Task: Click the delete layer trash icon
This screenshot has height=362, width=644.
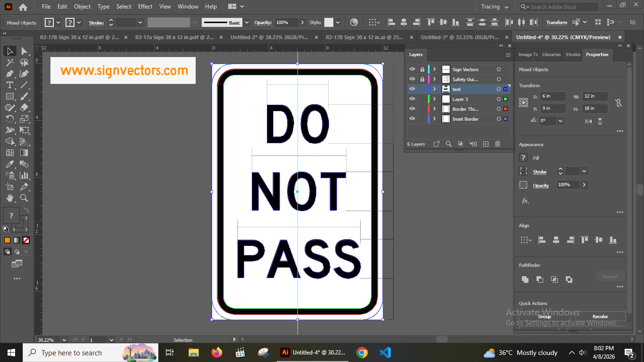Action: pos(497,144)
